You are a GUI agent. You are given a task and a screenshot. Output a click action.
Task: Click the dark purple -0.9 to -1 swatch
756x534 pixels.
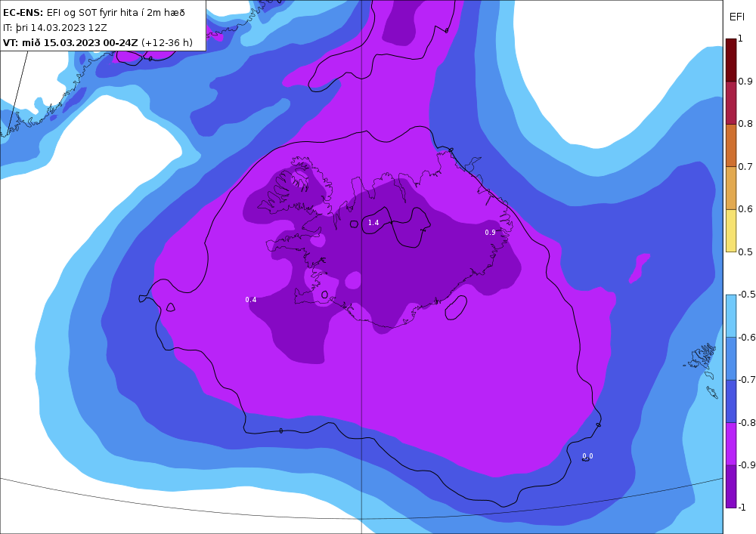[731, 486]
